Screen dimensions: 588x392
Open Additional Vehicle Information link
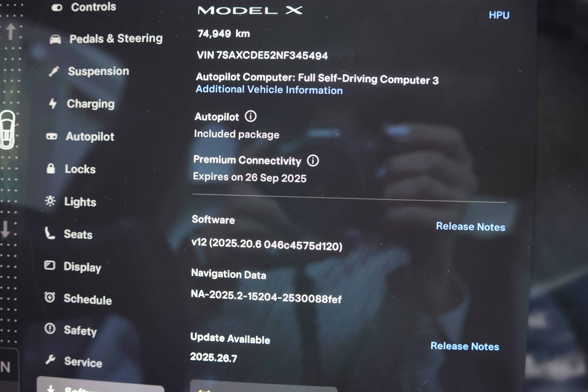point(269,89)
